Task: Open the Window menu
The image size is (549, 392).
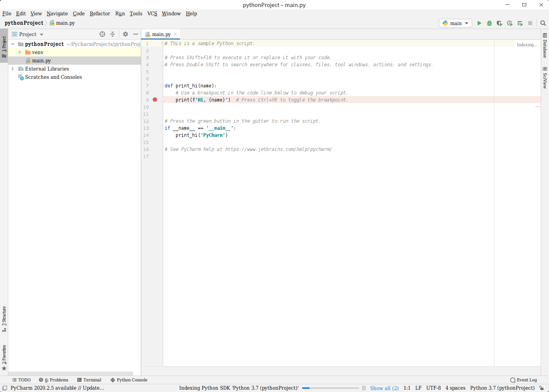Action: [171, 13]
